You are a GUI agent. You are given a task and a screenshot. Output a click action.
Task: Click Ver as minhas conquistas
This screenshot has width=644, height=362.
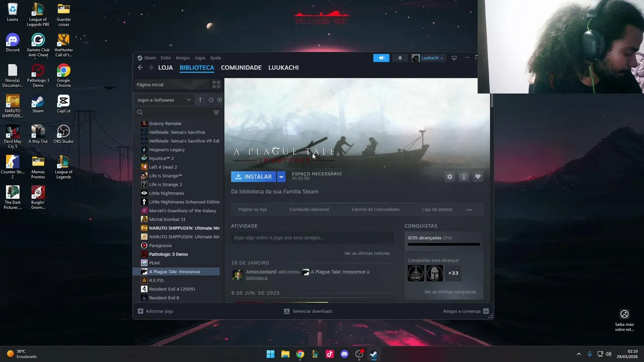point(450,292)
